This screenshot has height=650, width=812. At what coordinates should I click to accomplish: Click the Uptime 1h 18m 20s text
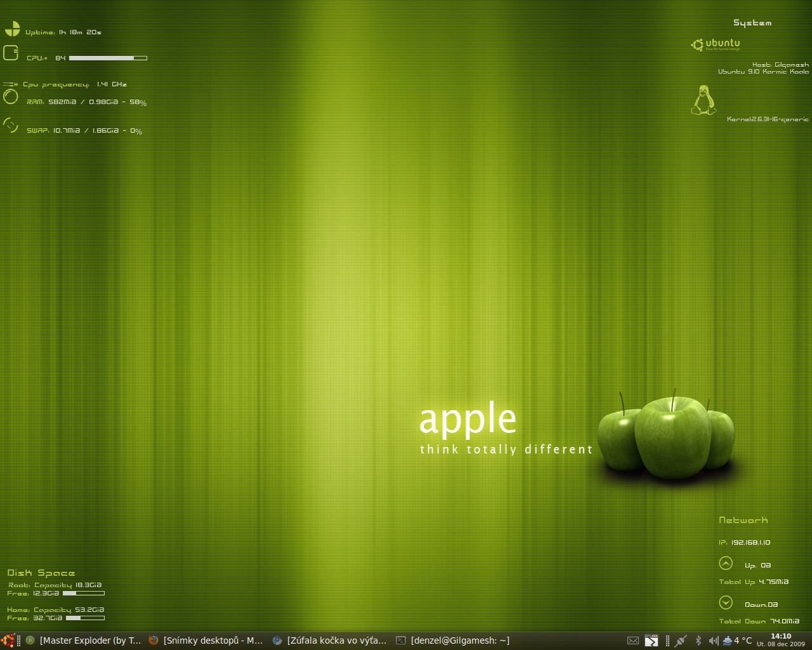(63, 32)
